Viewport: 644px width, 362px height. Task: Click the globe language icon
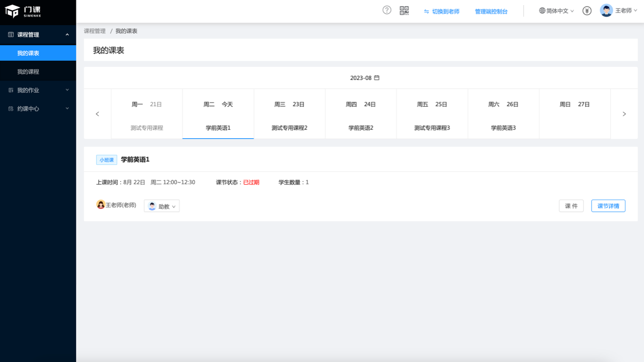542,10
